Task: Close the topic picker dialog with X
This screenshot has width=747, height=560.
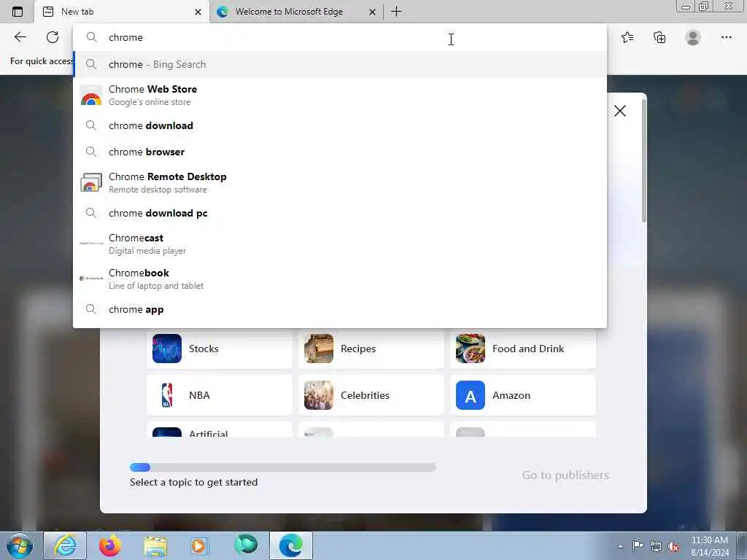Action: point(620,111)
